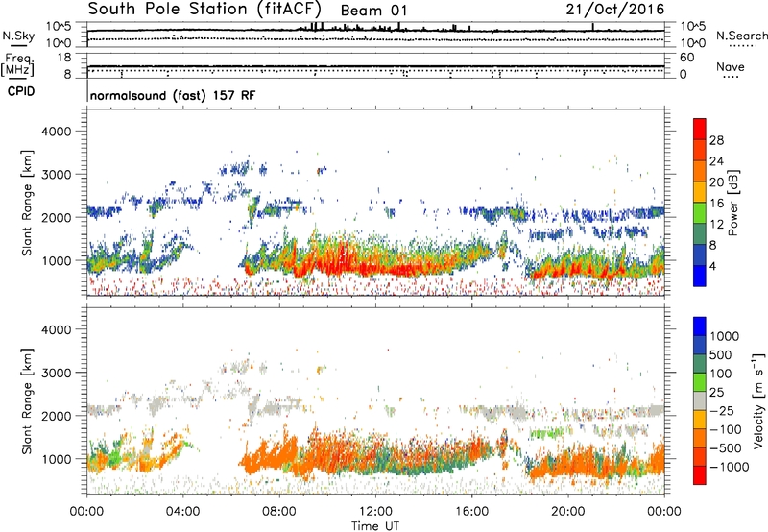Click the '04:00' time axis label
This screenshot has height=532, width=768.
(x=182, y=512)
